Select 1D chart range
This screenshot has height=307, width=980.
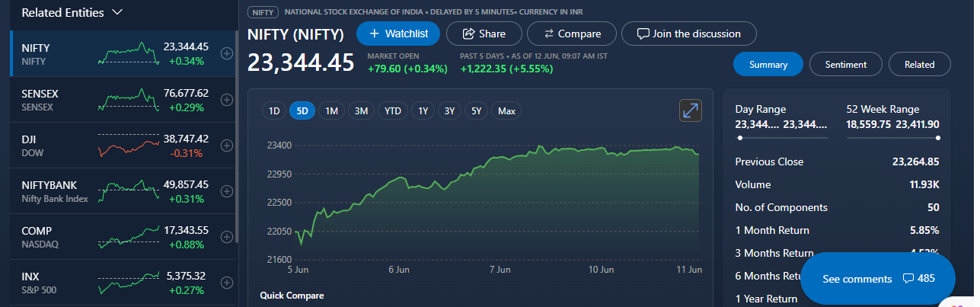coord(274,111)
